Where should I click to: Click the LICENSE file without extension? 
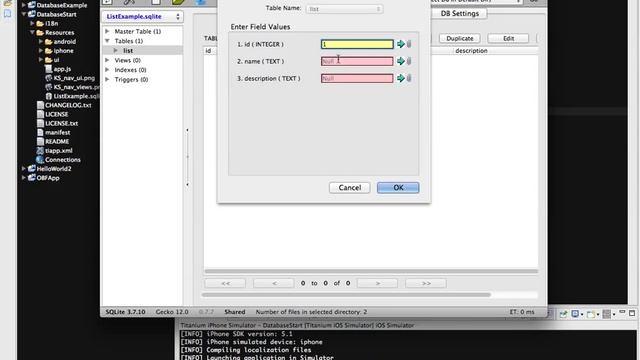(56, 114)
